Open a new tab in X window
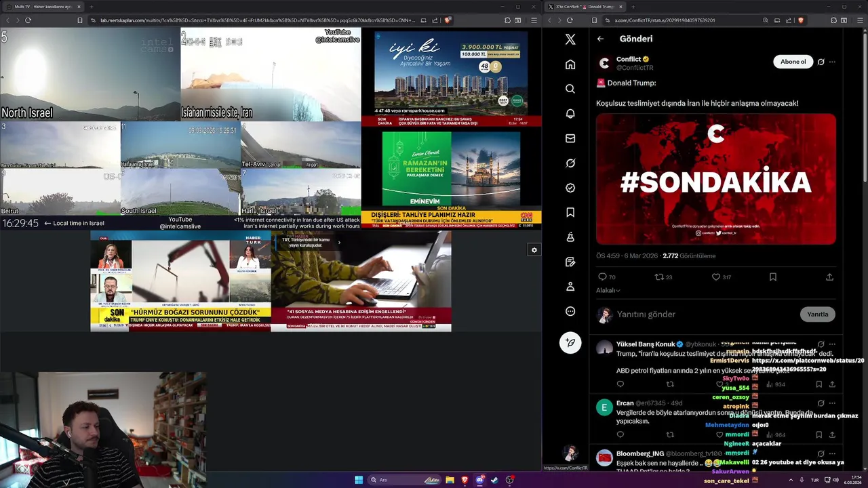 [634, 7]
